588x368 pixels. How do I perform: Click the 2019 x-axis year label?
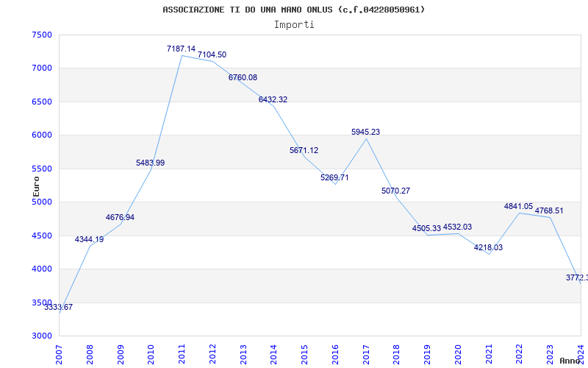(427, 355)
